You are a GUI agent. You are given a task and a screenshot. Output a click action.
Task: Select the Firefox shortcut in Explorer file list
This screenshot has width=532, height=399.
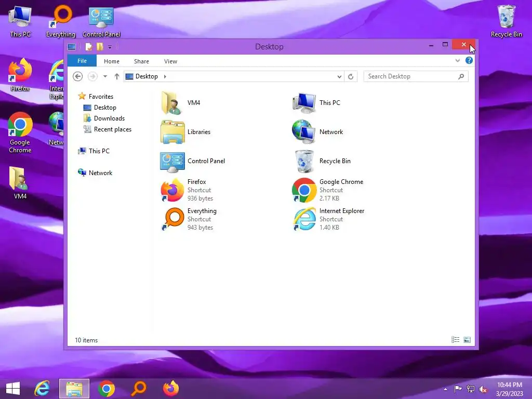187,190
